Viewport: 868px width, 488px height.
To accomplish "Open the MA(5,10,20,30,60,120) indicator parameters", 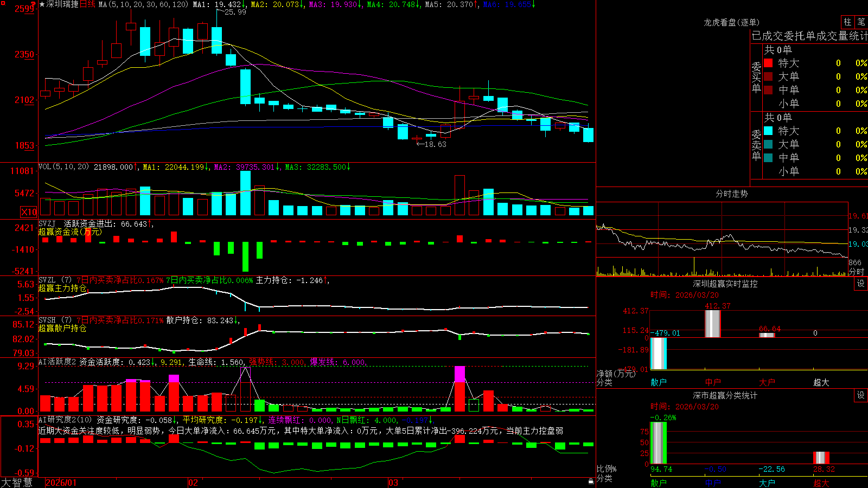I will (143, 4).
